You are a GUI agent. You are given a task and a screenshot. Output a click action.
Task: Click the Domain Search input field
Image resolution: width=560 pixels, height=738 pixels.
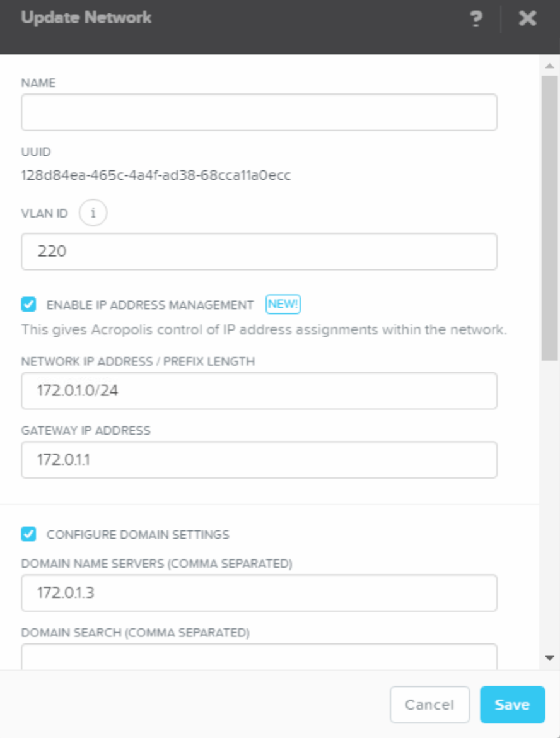(259, 657)
